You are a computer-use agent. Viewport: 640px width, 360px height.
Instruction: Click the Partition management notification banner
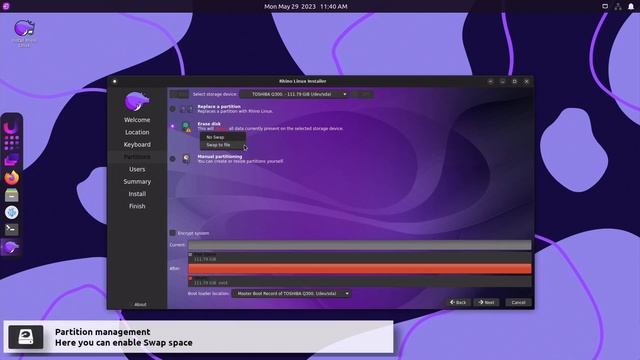point(198,337)
